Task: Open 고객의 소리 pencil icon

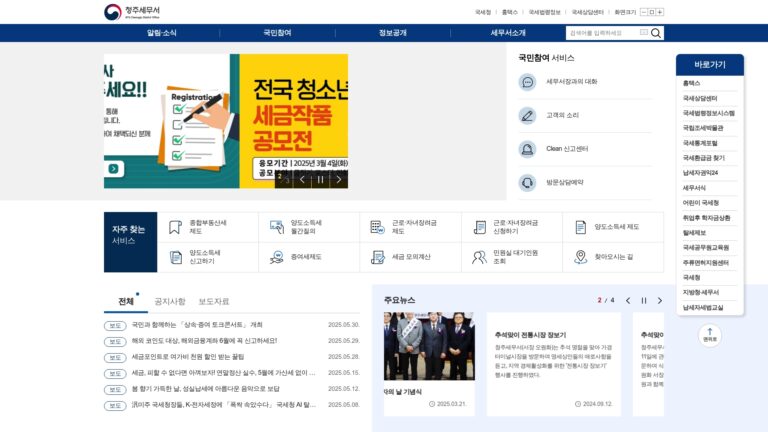Action: point(527,116)
